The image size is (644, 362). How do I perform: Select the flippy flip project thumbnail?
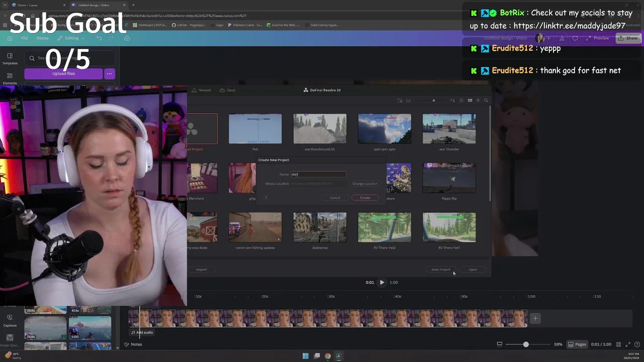click(449, 178)
